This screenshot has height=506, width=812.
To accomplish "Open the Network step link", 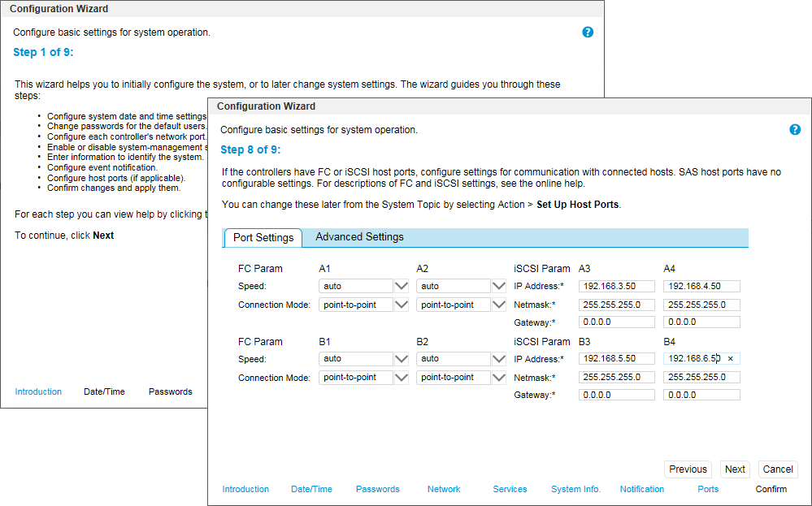I will [x=443, y=489].
